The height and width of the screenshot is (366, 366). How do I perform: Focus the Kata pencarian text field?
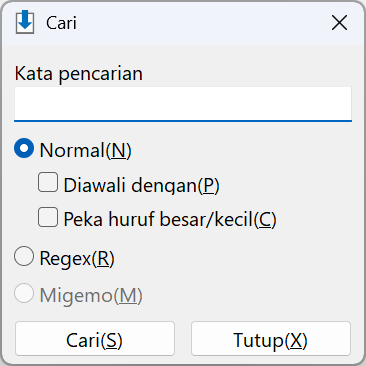183,104
